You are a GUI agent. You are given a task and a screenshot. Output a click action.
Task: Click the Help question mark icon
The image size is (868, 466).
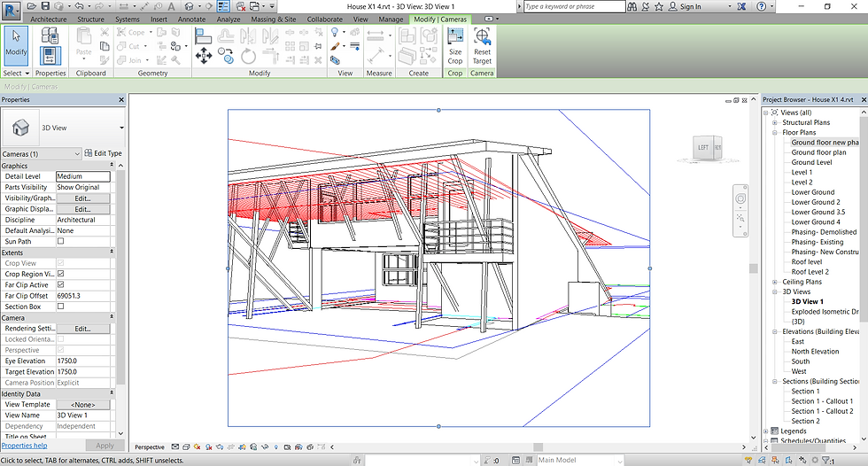click(761, 6)
